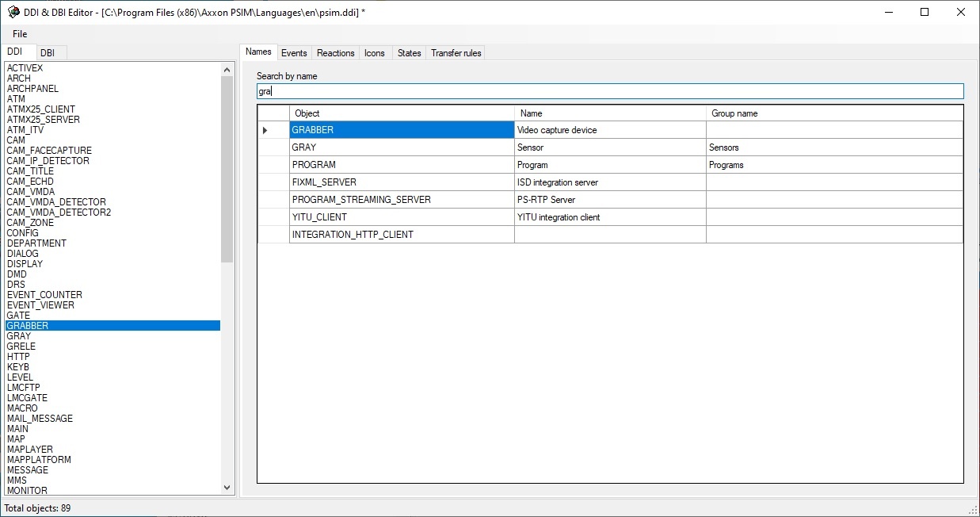Select MAIL_MESSAGE in the object list
The width and height of the screenshot is (980, 517).
click(x=40, y=419)
